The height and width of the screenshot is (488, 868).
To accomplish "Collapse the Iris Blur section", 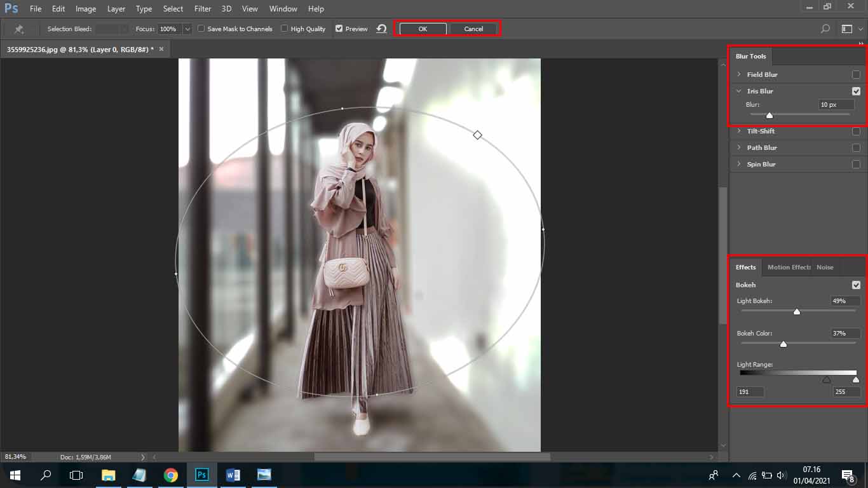I will point(739,91).
